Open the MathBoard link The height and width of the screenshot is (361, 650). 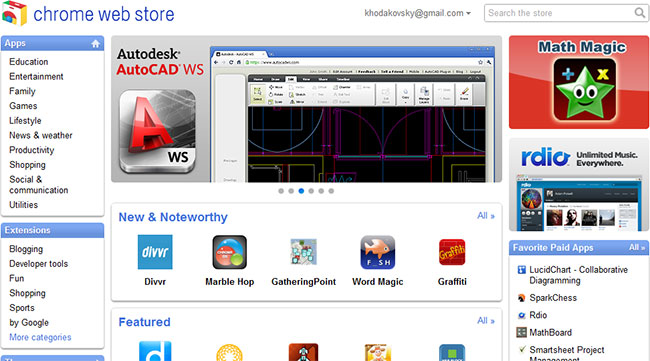click(551, 332)
